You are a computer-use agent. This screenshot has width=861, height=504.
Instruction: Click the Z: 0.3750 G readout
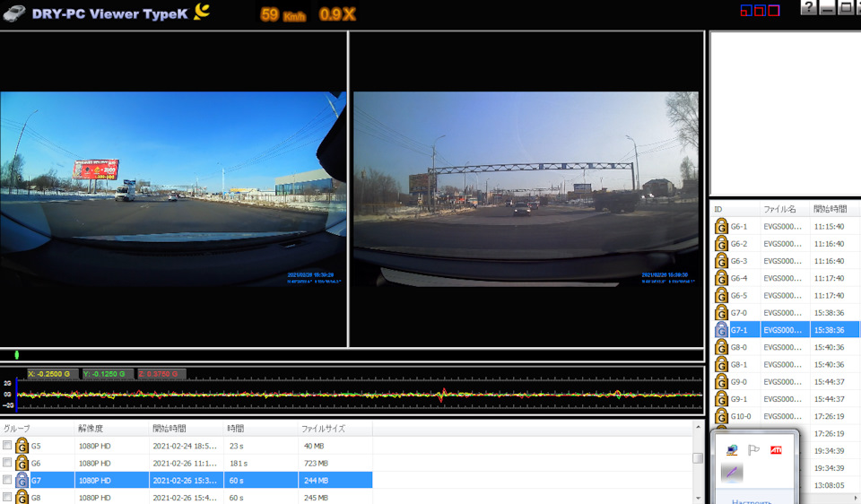(162, 374)
